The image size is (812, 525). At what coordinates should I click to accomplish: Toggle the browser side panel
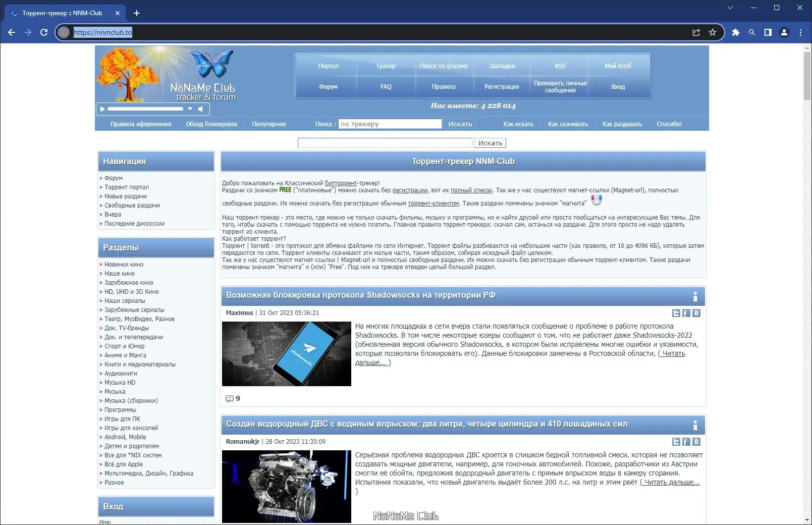768,32
